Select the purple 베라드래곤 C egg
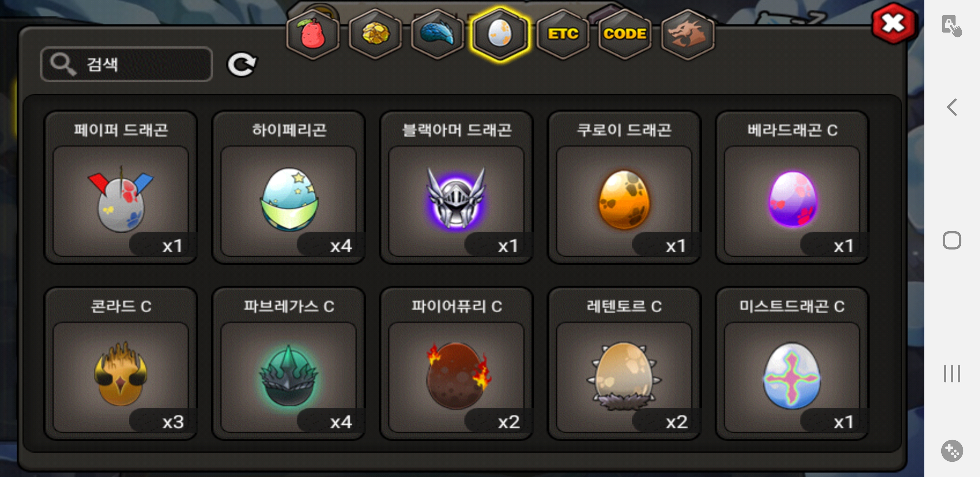The image size is (980, 477). coord(792,187)
